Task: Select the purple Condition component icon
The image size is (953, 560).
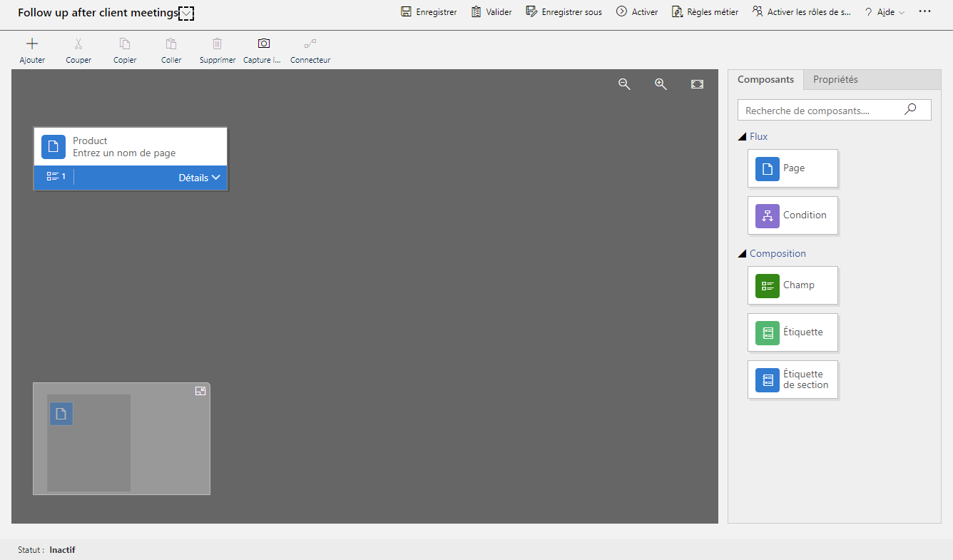Action: point(768,215)
